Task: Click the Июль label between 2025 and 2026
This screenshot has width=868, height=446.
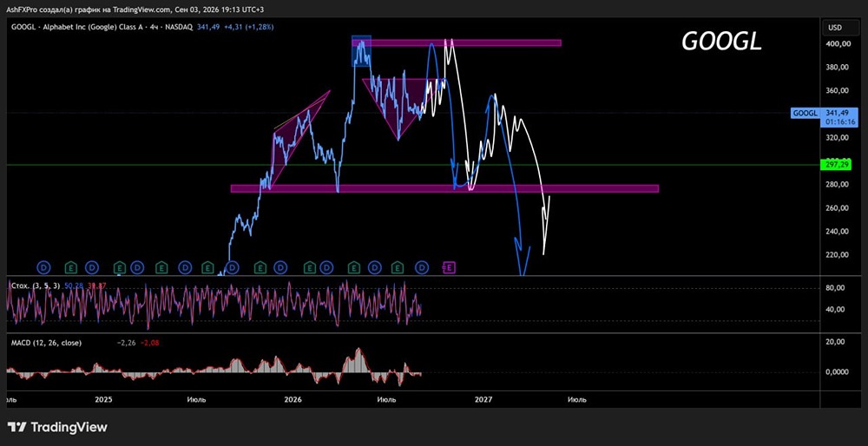Action: click(x=196, y=399)
